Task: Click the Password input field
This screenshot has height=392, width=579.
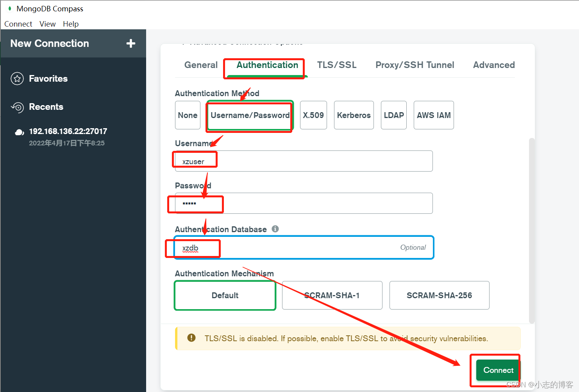Action: [304, 203]
